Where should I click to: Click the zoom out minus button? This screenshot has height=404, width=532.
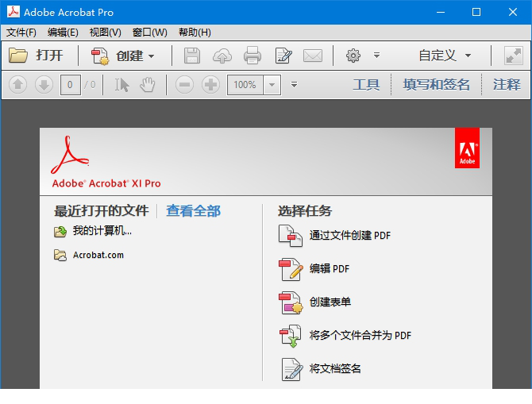pos(184,84)
